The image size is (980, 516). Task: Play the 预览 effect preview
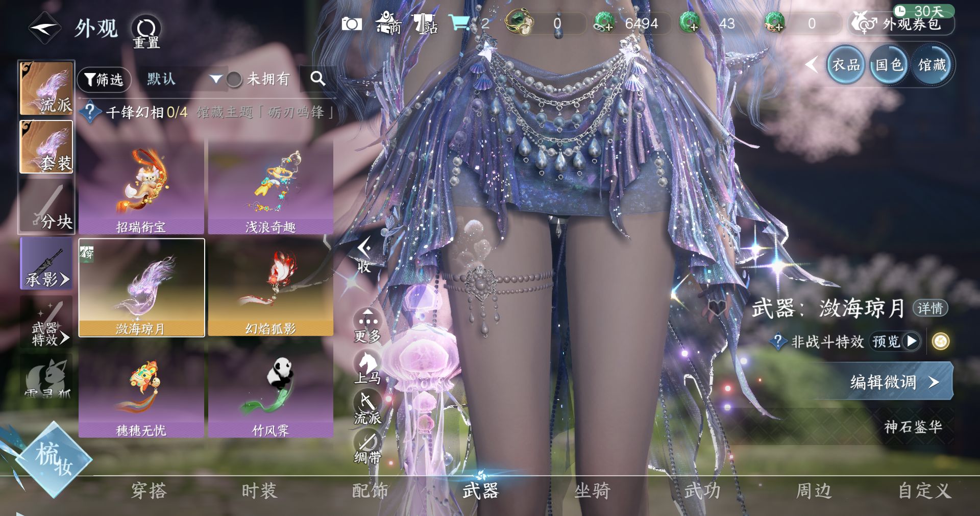pyautogui.click(x=895, y=341)
